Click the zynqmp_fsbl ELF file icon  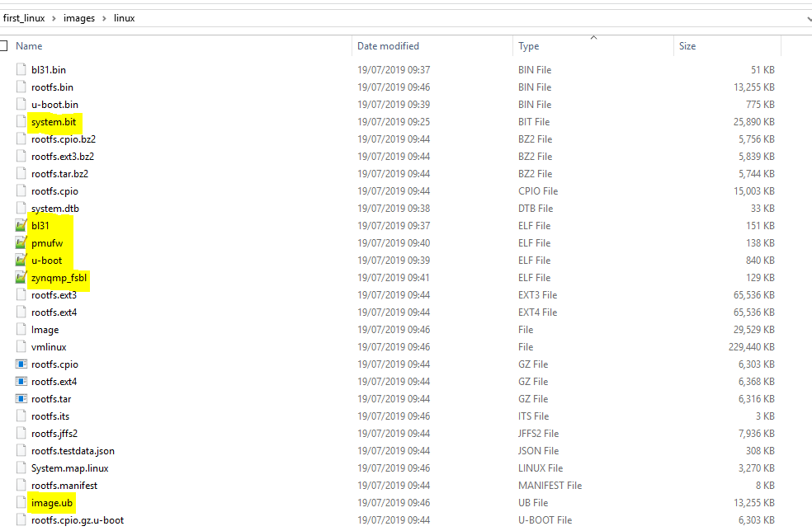coord(21,278)
